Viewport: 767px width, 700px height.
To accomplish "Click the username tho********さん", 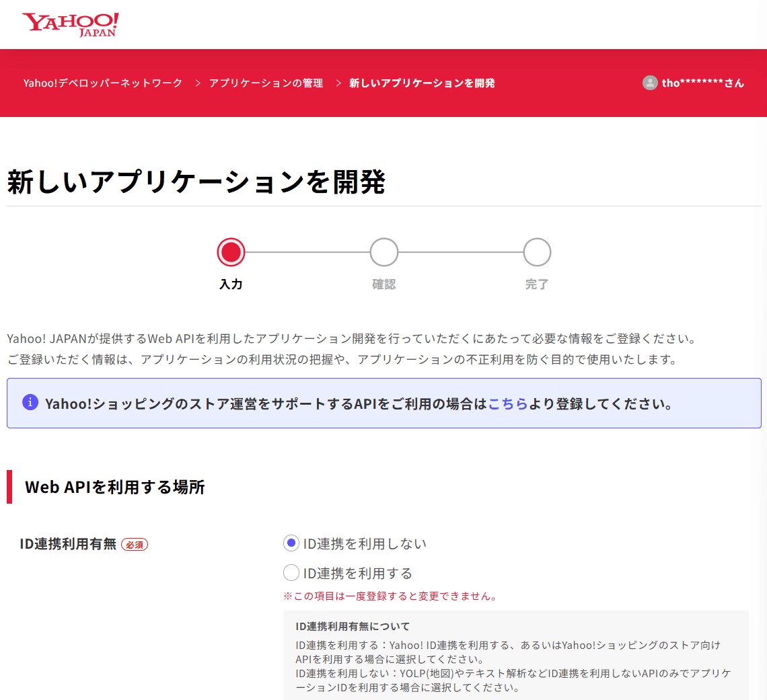I will pos(702,83).
